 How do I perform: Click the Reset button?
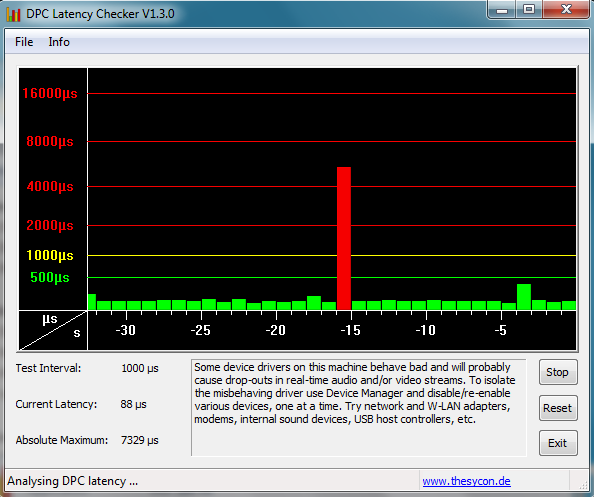pos(558,408)
